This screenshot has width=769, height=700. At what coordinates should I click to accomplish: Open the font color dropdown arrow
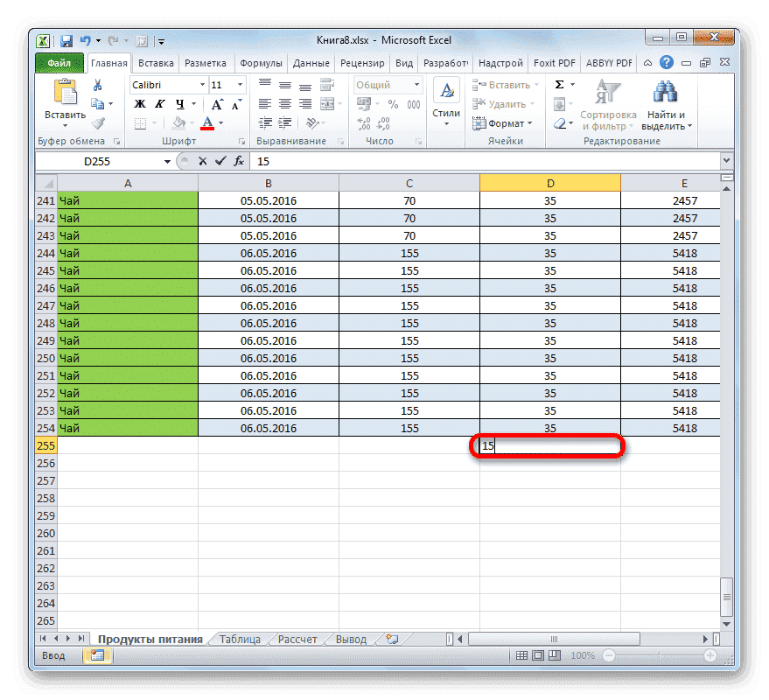[x=220, y=122]
